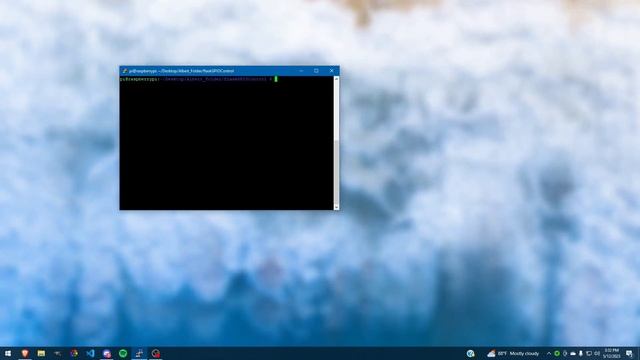Click the terminal vertical scrollbar thumb
Screen dimensions: 640x360
pos(336,172)
